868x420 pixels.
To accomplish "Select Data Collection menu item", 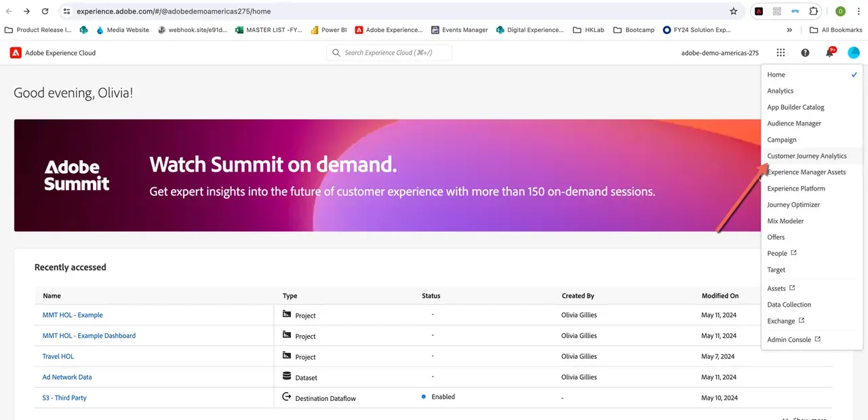I will (789, 305).
